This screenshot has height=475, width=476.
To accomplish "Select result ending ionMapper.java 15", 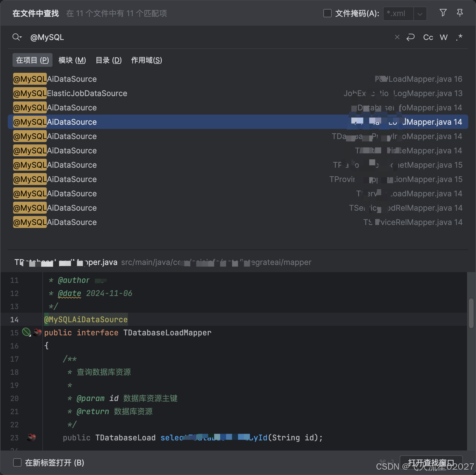I will 238,179.
